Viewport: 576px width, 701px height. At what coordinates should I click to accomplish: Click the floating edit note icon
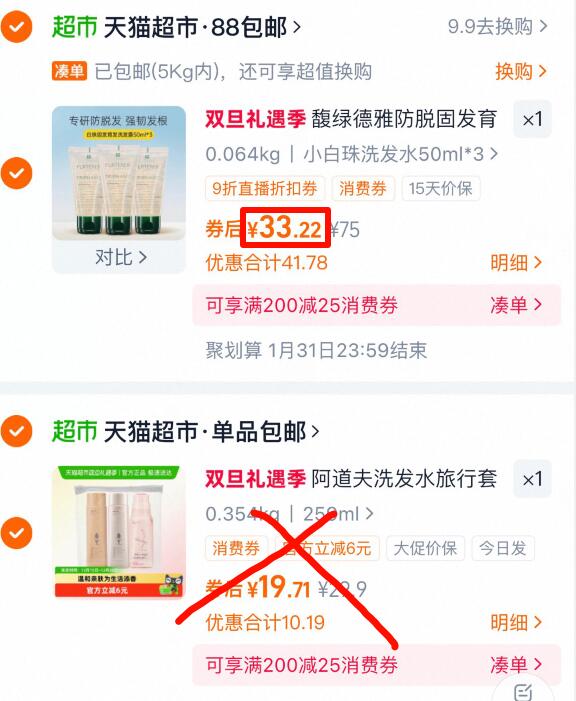pos(523,692)
